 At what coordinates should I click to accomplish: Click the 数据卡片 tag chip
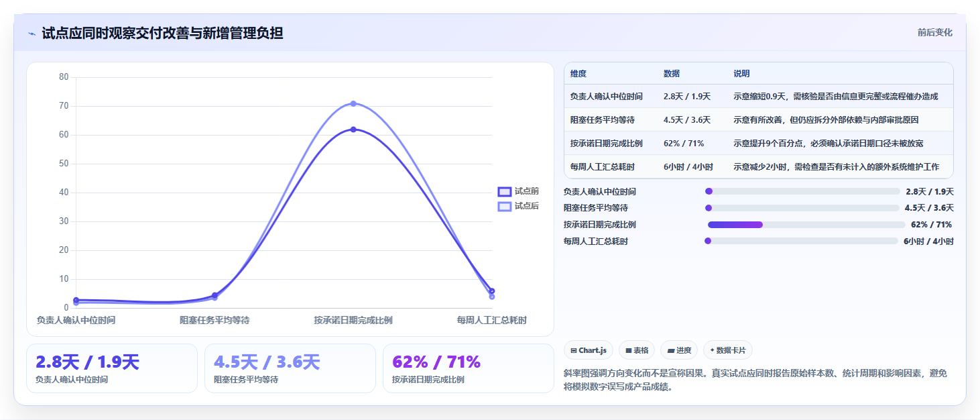[728, 350]
